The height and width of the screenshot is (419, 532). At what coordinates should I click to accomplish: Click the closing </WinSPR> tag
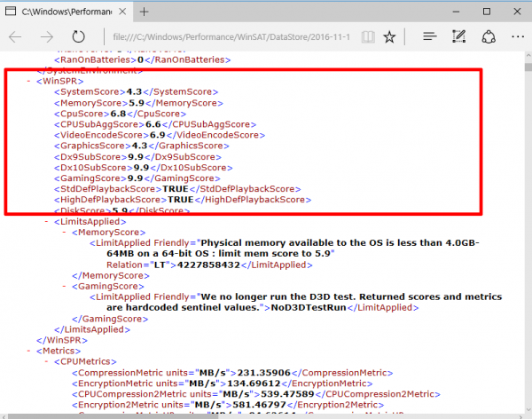62,340
